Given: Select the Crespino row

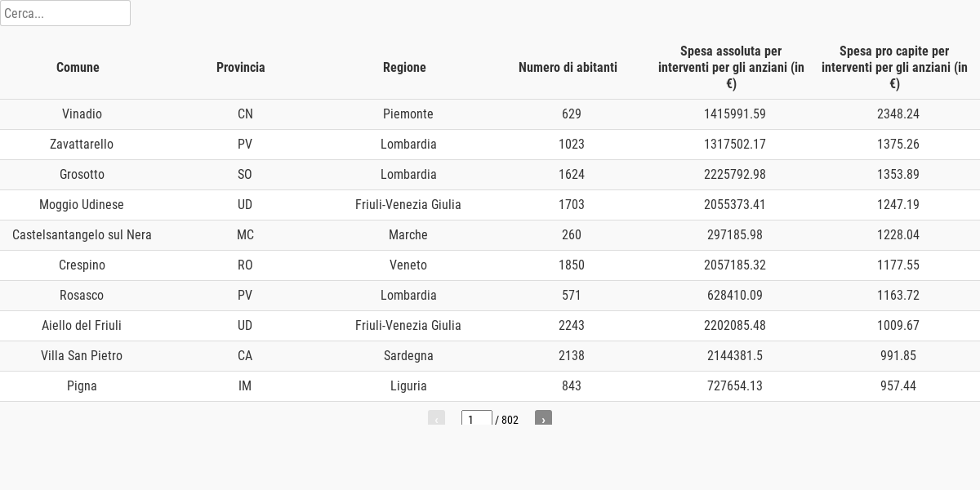Looking at the screenshot, I should pos(490,265).
